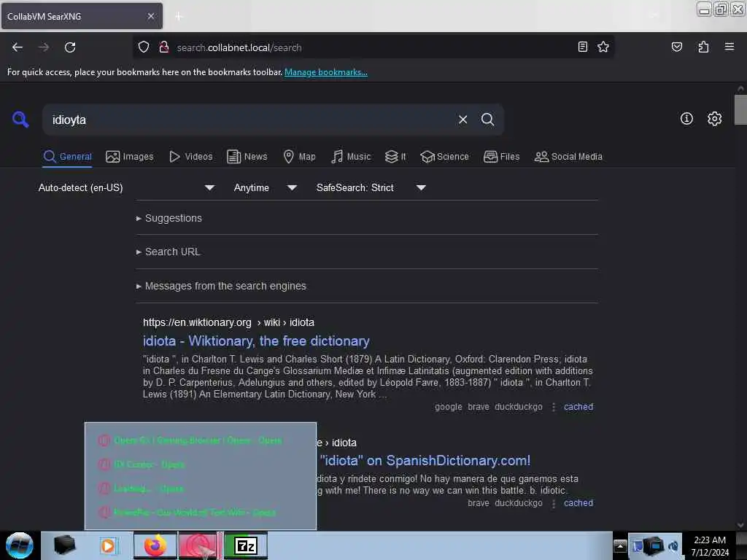The height and width of the screenshot is (560, 747).
Task: Expand the Suggestions section
Action: pos(169,218)
